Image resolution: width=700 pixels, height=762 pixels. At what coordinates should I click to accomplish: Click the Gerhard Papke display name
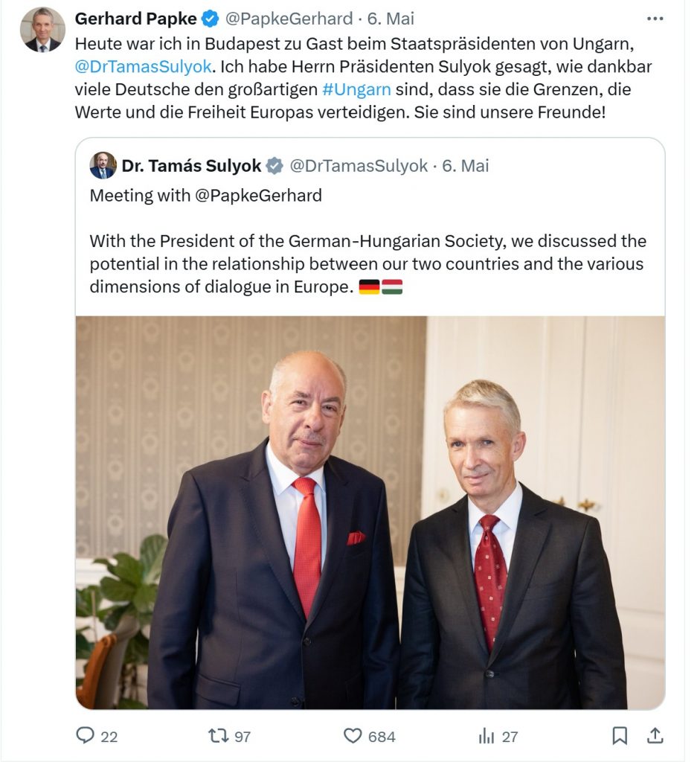pos(135,19)
